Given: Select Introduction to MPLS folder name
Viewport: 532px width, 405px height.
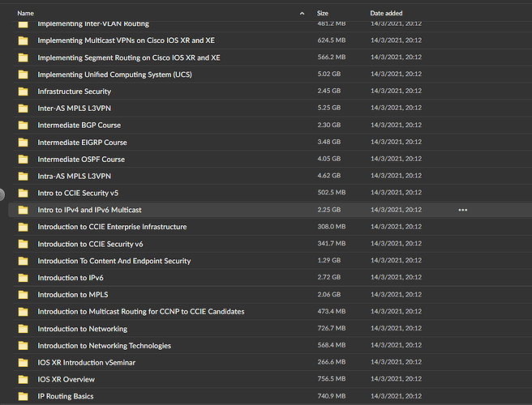Looking at the screenshot, I should 73,295.
